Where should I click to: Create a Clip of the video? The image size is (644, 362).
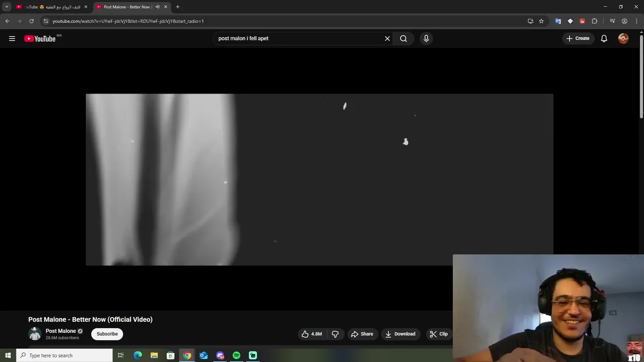pos(439,334)
